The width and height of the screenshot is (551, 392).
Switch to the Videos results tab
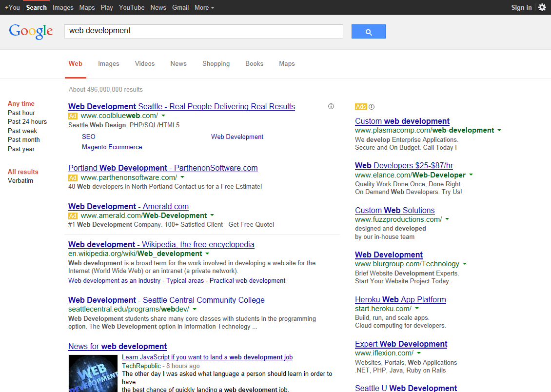pyautogui.click(x=145, y=63)
